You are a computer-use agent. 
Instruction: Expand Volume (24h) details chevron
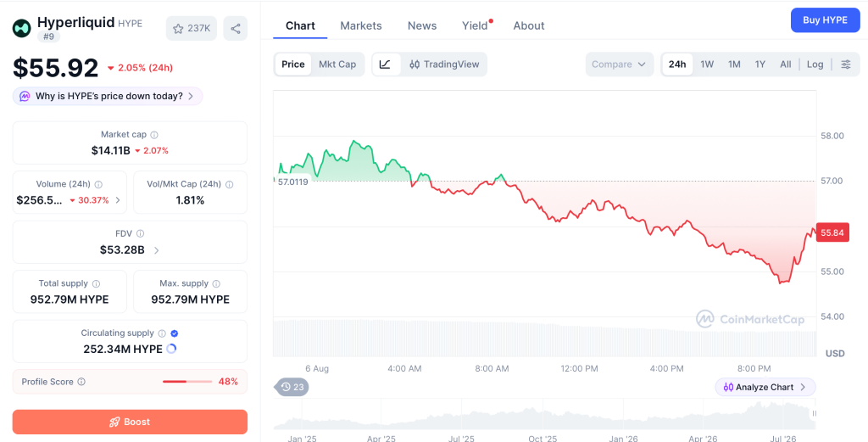click(x=117, y=200)
